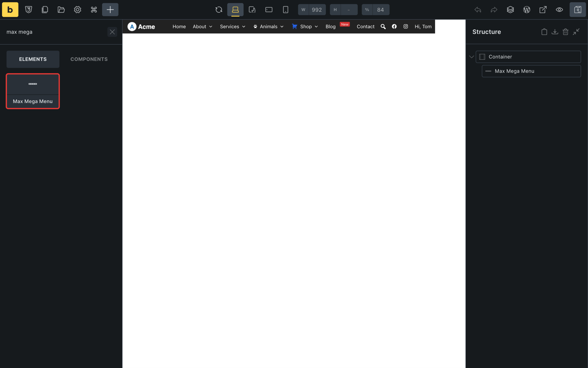Viewport: 588px width, 368px height.
Task: Open keyboard shortcuts command icon
Action: point(94,10)
